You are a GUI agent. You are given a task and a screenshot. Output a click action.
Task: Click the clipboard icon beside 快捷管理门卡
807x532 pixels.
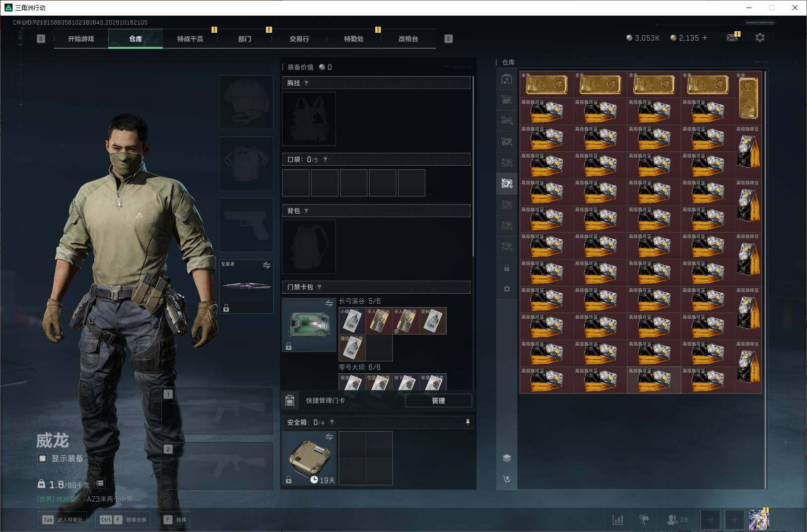click(290, 401)
